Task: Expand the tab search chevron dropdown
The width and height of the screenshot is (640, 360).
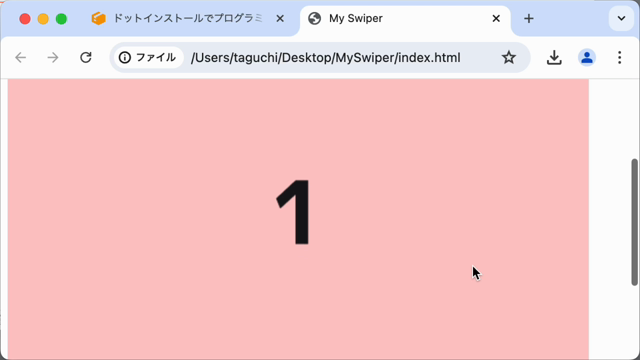Action: [x=621, y=18]
